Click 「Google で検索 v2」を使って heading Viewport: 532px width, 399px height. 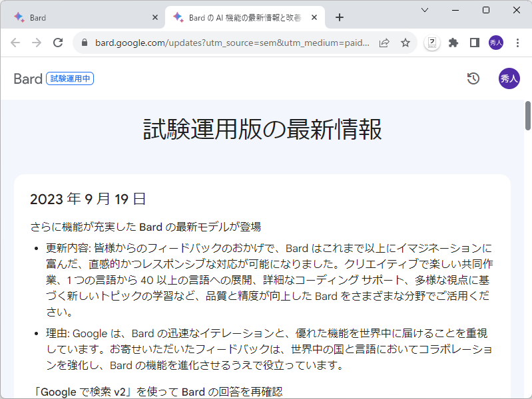tap(158, 392)
